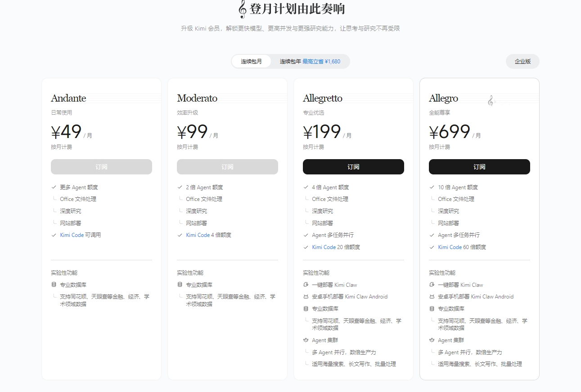This screenshot has width=581, height=392.
Task: Click the Kimi Claw deploy icon under Allegretto
Action: (306, 285)
